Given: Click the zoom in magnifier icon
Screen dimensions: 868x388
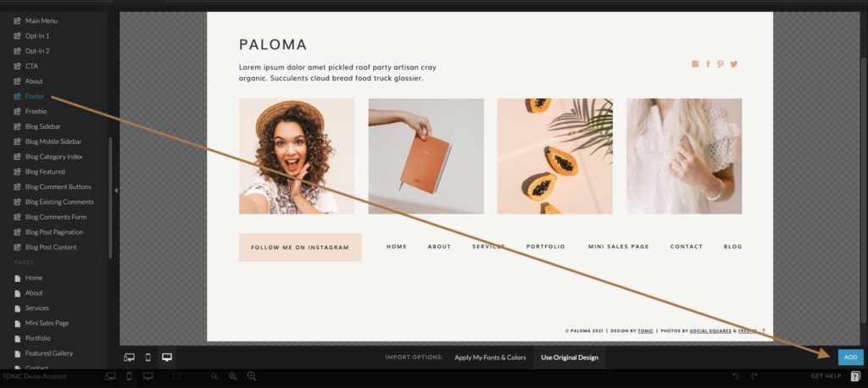Looking at the screenshot, I should pos(252,376).
